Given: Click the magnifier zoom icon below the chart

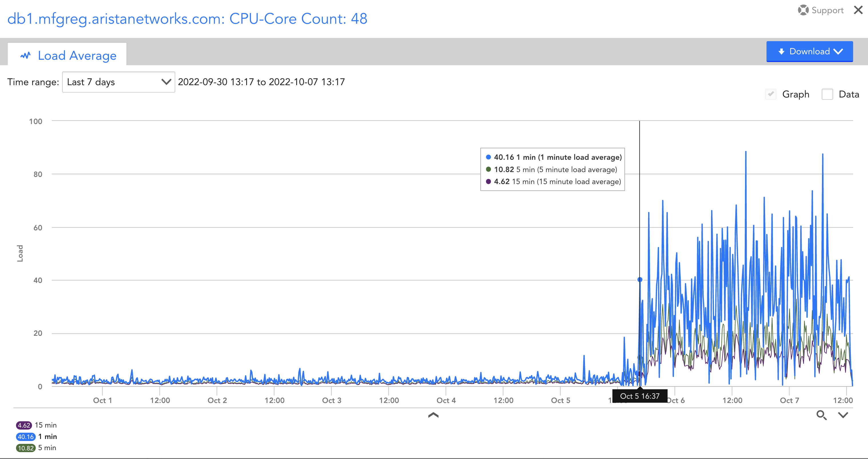Looking at the screenshot, I should (x=821, y=415).
